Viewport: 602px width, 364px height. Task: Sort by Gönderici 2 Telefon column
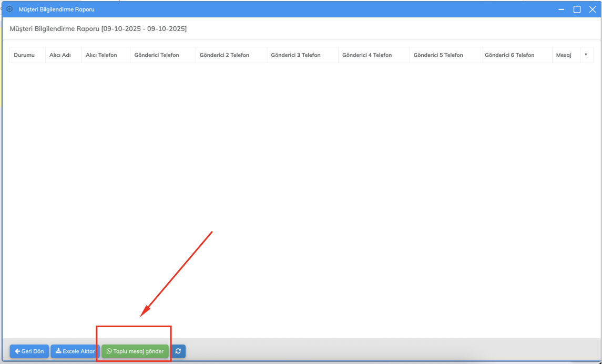(x=225, y=55)
